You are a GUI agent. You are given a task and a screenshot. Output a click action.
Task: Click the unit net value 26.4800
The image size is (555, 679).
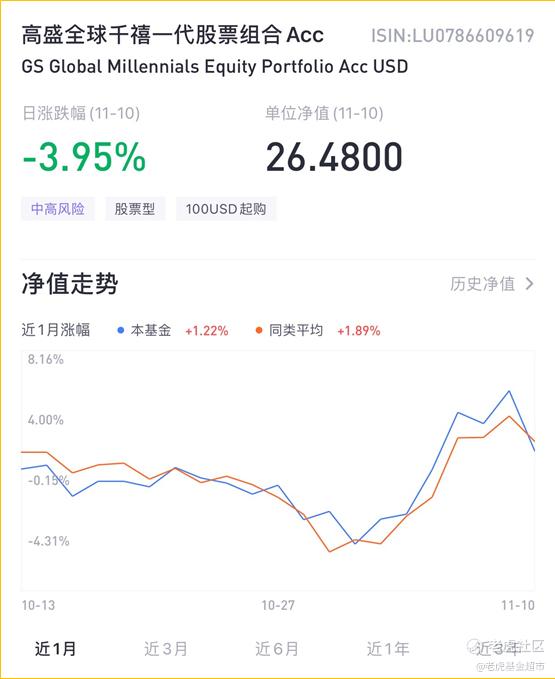(x=334, y=157)
